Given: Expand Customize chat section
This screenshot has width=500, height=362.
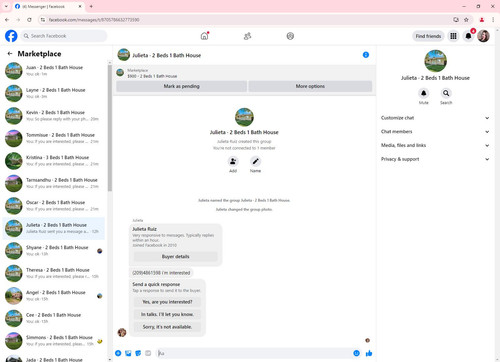Looking at the screenshot, I should point(435,118).
